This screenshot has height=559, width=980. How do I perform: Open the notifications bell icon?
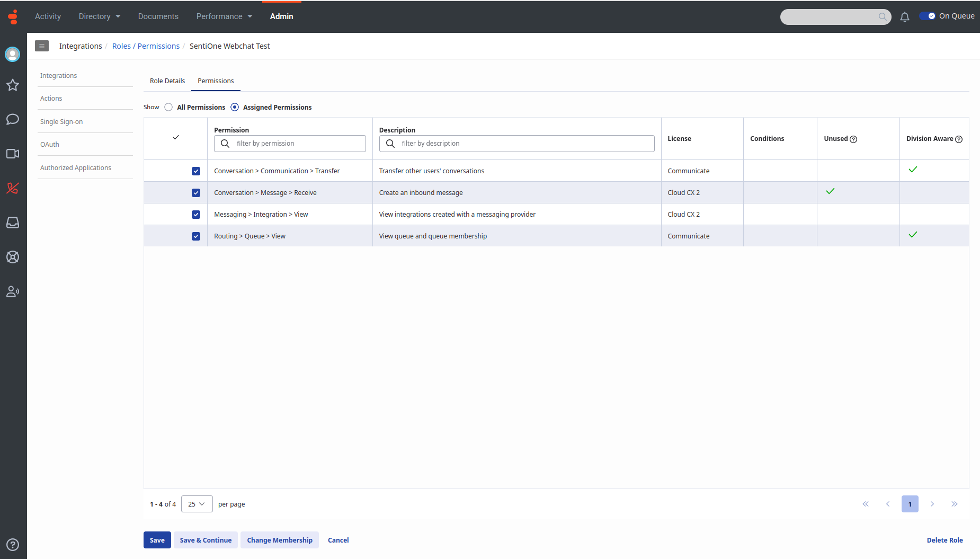point(905,17)
